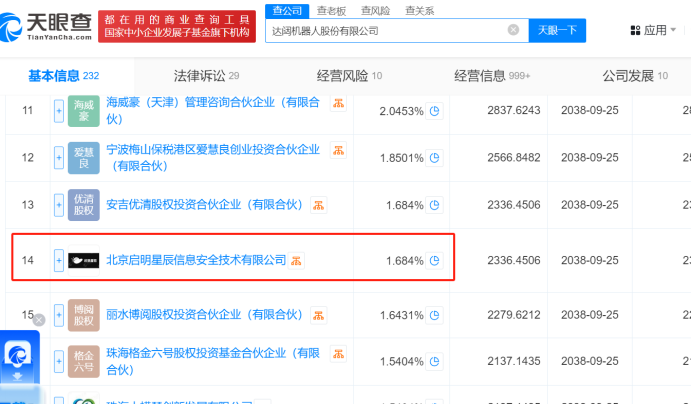The width and height of the screenshot is (692, 404).
Task: Open equity structure icon for 丽水博阅
Action: [x=319, y=316]
